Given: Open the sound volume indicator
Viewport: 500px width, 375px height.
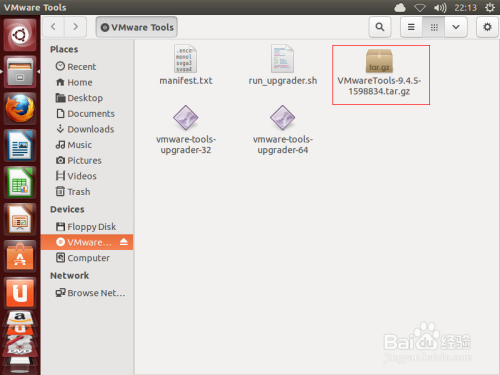Looking at the screenshot, I should [x=440, y=7].
